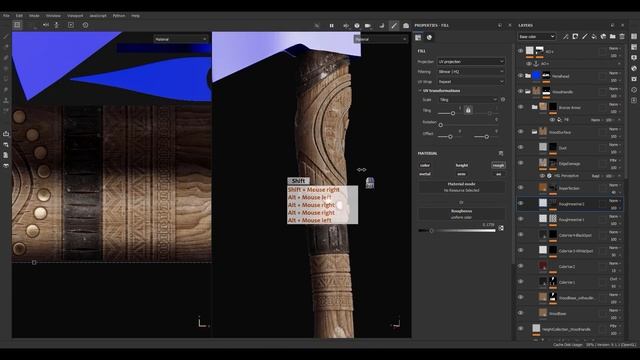
Task: Open the Mode menu
Action: click(x=34, y=16)
